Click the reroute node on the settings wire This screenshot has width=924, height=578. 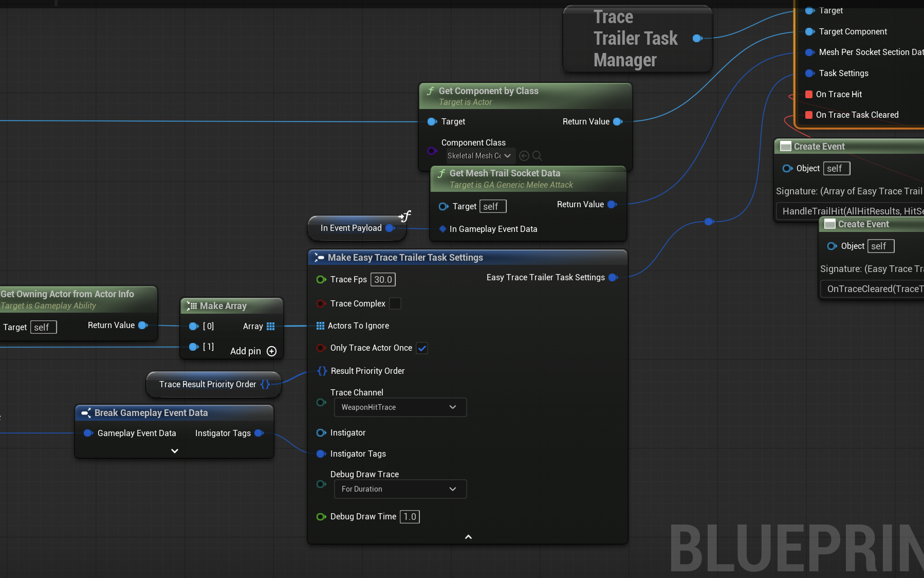(x=709, y=222)
